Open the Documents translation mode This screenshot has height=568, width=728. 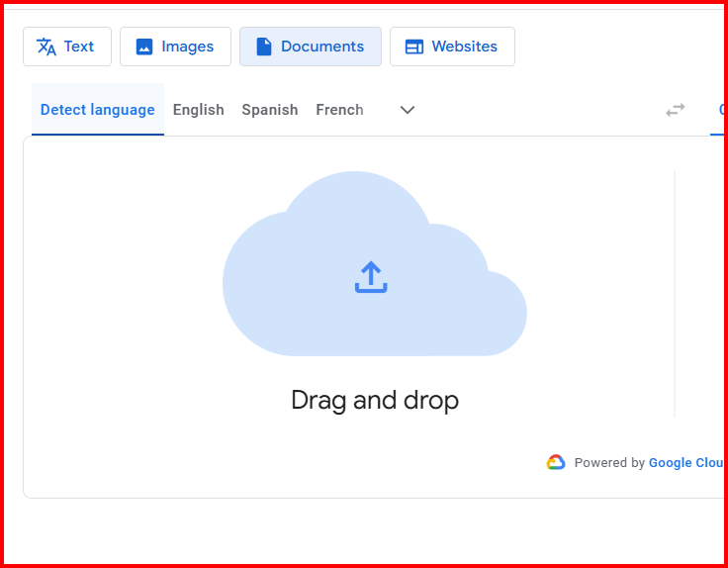click(310, 47)
